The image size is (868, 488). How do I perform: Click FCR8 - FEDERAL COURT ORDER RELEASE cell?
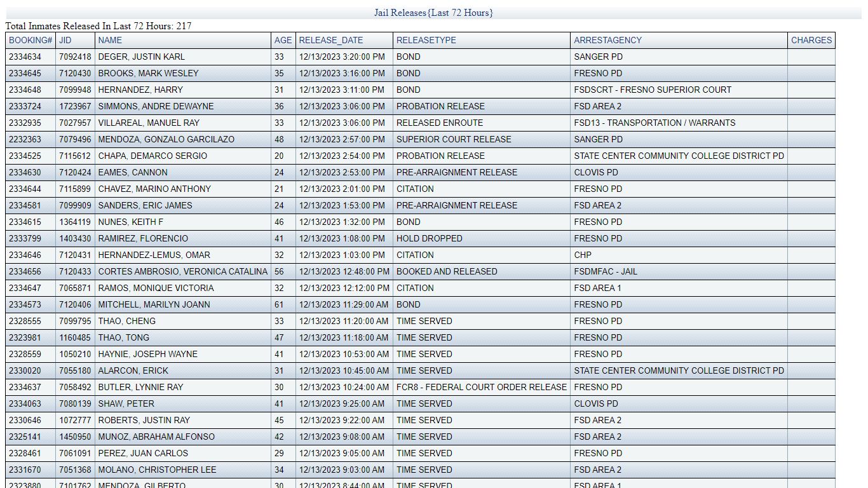point(482,387)
